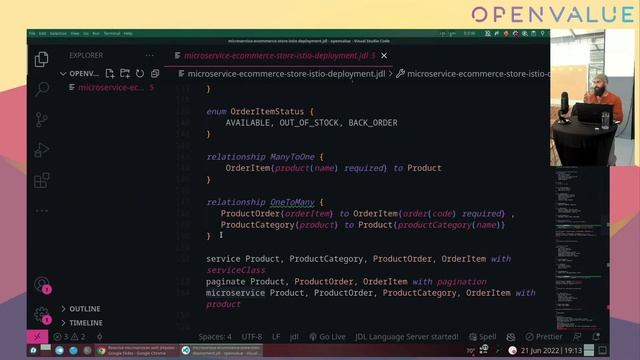Screen dimensions: 640x360
Task: Open the Selection menu
Action: pyautogui.click(x=58, y=33)
